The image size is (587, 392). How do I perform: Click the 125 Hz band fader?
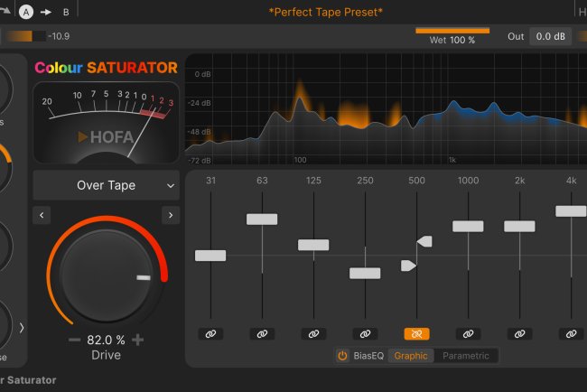click(x=313, y=246)
